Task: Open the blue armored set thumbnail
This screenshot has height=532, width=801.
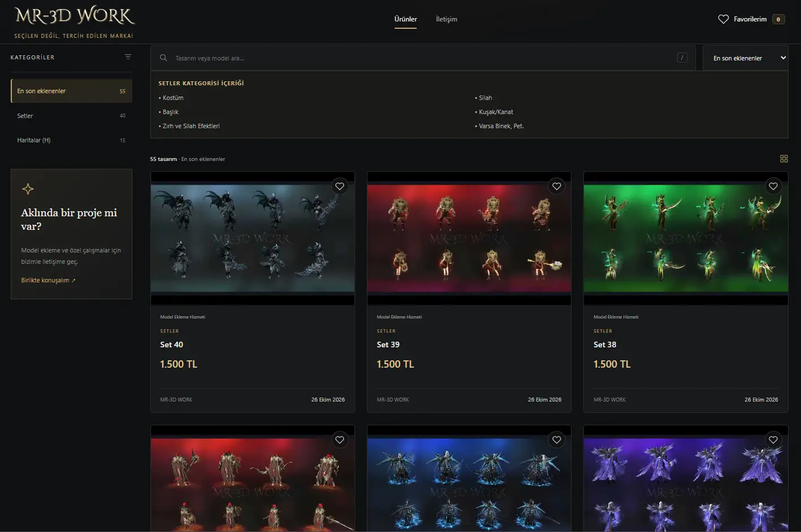Action: coord(469,478)
